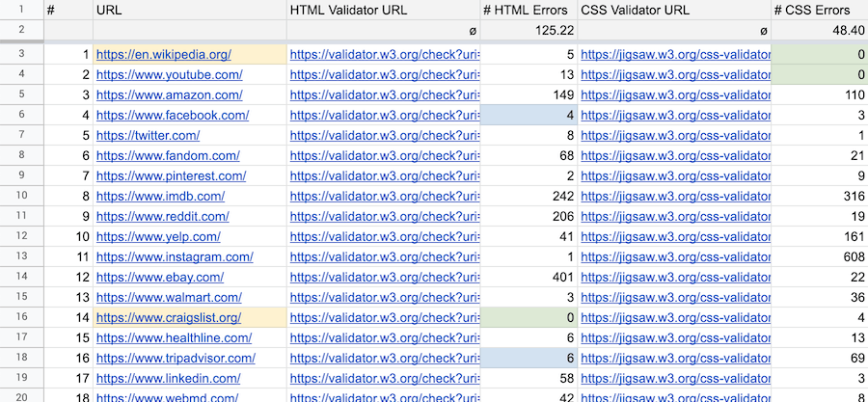The height and width of the screenshot is (402, 868).
Task: Select the 48.40 average CSS errors cell
Action: click(820, 31)
